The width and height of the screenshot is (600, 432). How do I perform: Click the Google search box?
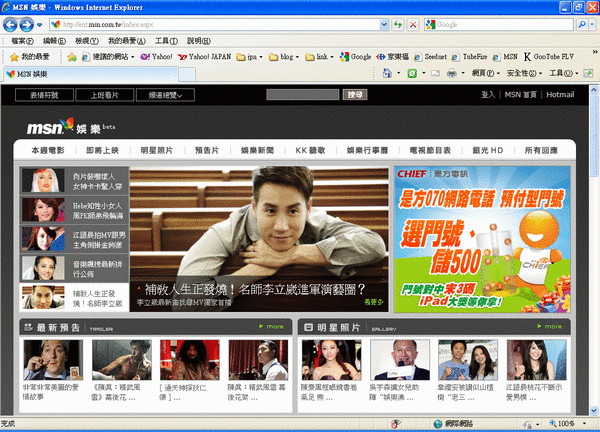coord(499,24)
